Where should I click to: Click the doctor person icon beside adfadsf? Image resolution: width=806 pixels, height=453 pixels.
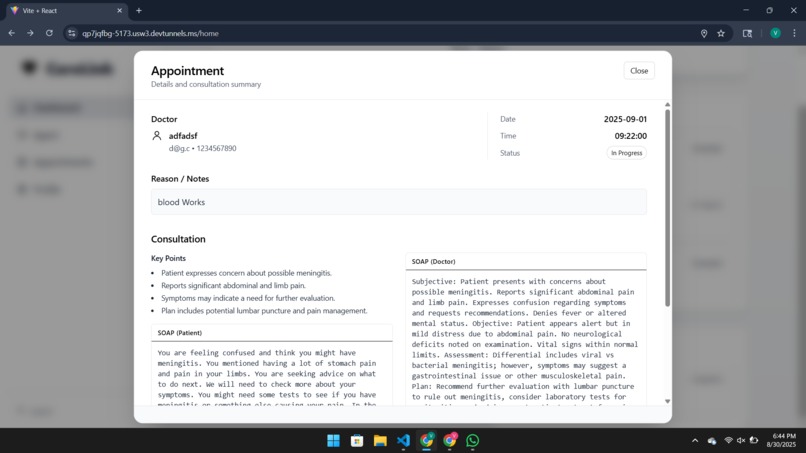click(x=157, y=136)
